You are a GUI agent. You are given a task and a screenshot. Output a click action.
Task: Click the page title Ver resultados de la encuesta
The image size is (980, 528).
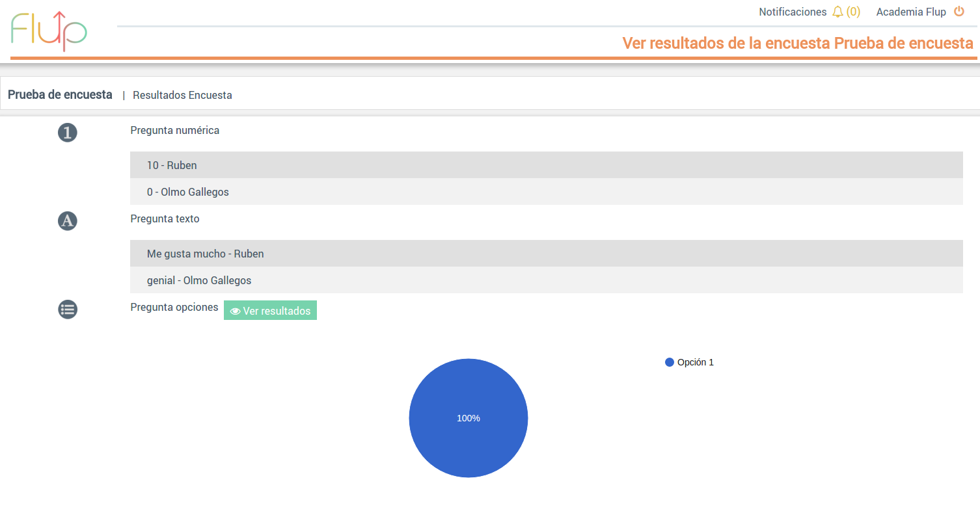(798, 43)
